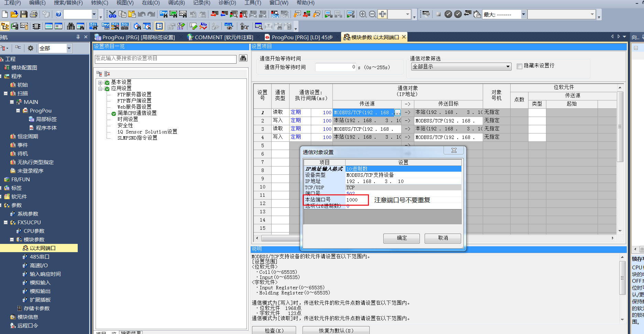Click the 取消 button in dialog

pos(443,238)
